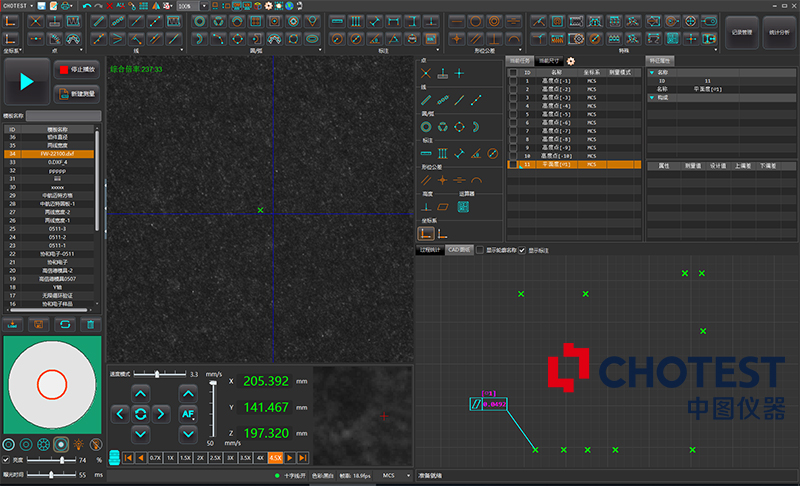Screen dimensions: 800x486
Task: Select the 4.5X magnification button
Action: (x=274, y=457)
